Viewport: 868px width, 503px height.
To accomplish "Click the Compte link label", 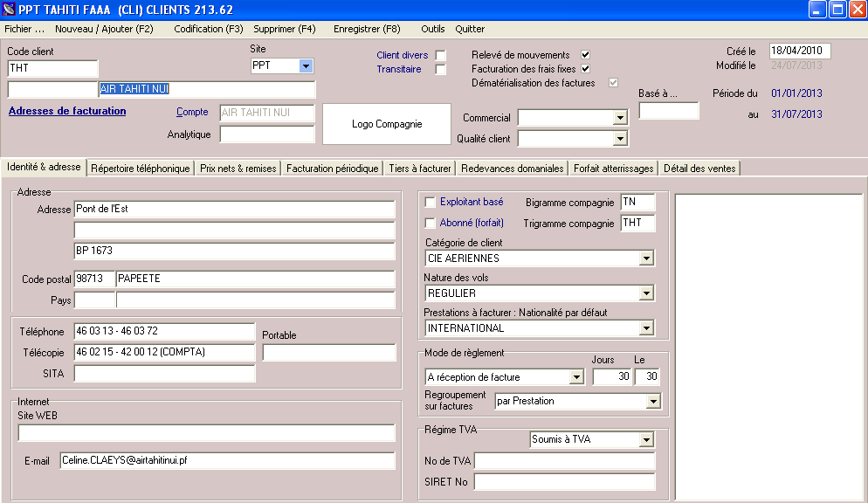I will click(192, 112).
